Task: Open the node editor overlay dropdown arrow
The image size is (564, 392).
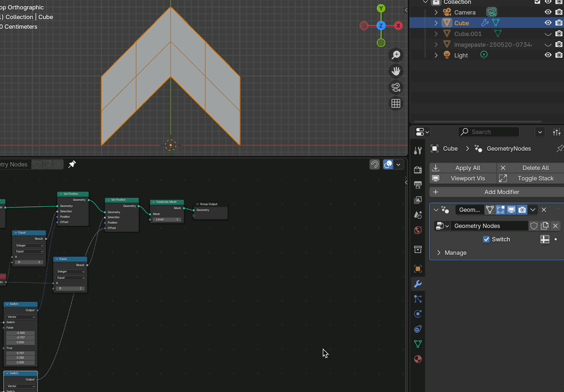Action: pos(398,164)
